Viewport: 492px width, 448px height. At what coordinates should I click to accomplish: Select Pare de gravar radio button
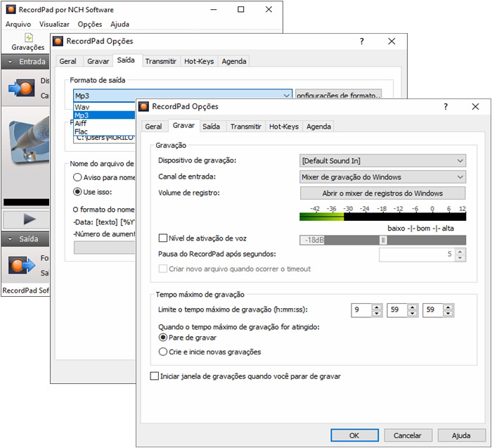[x=163, y=338]
